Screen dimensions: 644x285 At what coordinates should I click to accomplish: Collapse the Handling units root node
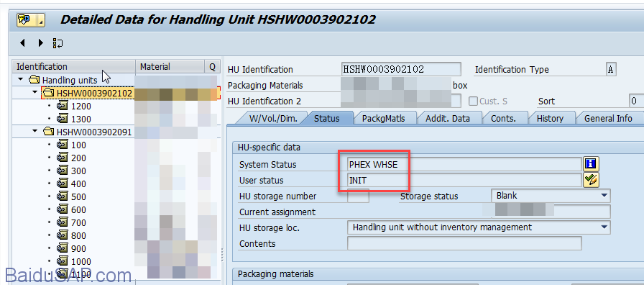[x=21, y=79]
